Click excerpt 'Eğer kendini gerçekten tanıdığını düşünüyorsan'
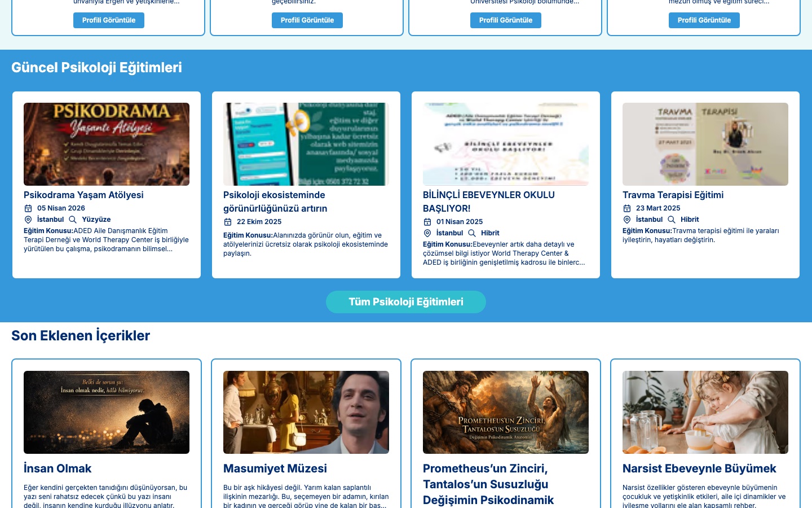This screenshot has height=508, width=812. coord(105,496)
